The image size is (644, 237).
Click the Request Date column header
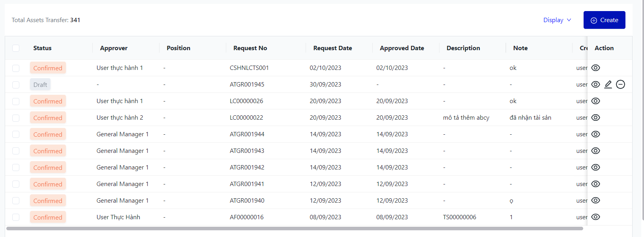coord(332,48)
